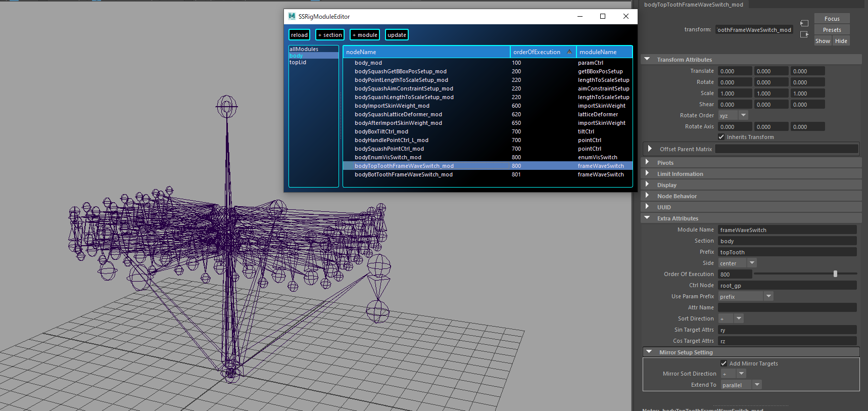Image resolution: width=868 pixels, height=411 pixels.
Task: Open the Mirror Sort Direction dropdown
Action: point(734,374)
